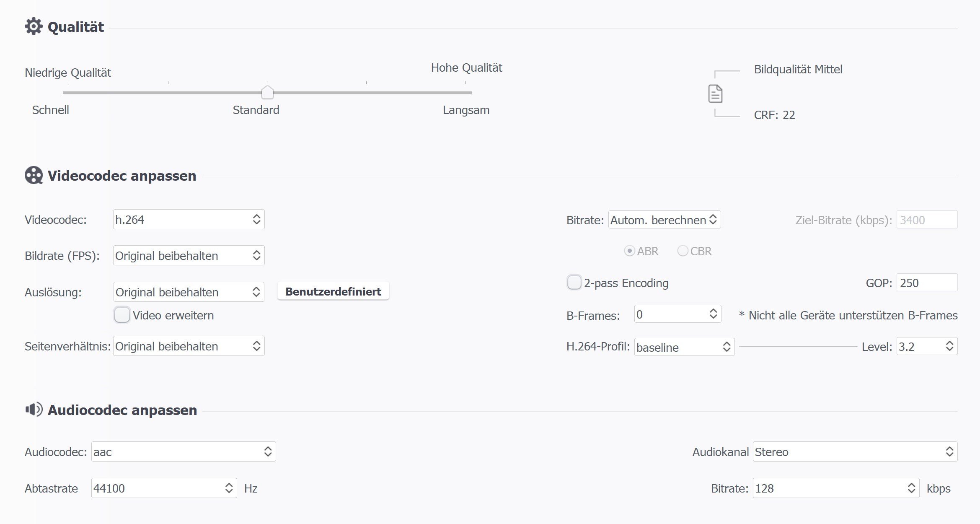Open the Audiokanal Stereo dropdown
980x524 pixels.
855,452
